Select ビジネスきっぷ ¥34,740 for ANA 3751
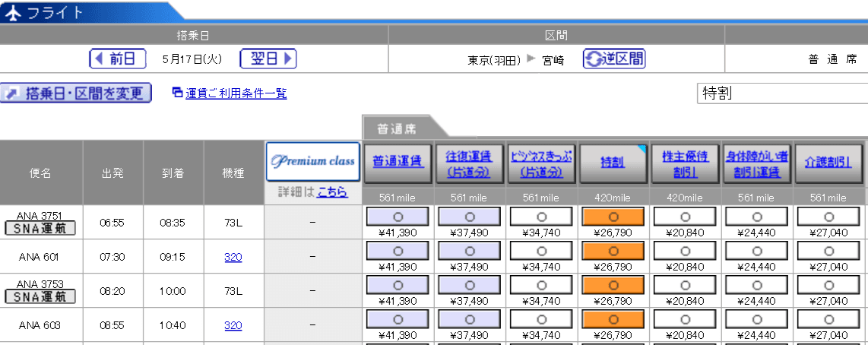This screenshot has height=345, width=868. tap(541, 217)
